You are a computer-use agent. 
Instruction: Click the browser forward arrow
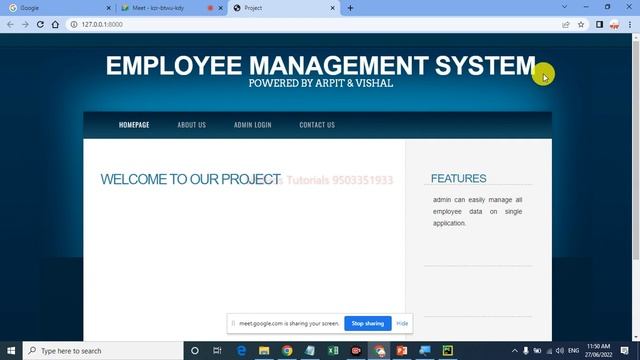click(x=25, y=24)
